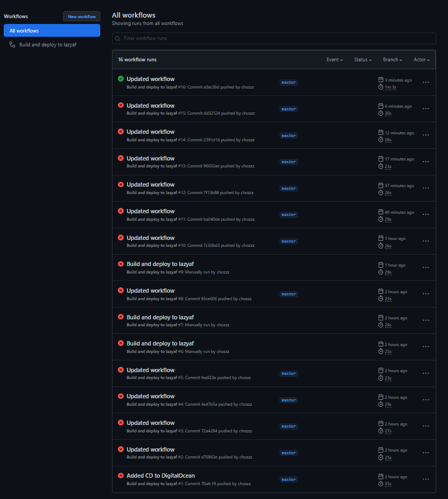Open the Actor filter dropdown

coord(421,60)
